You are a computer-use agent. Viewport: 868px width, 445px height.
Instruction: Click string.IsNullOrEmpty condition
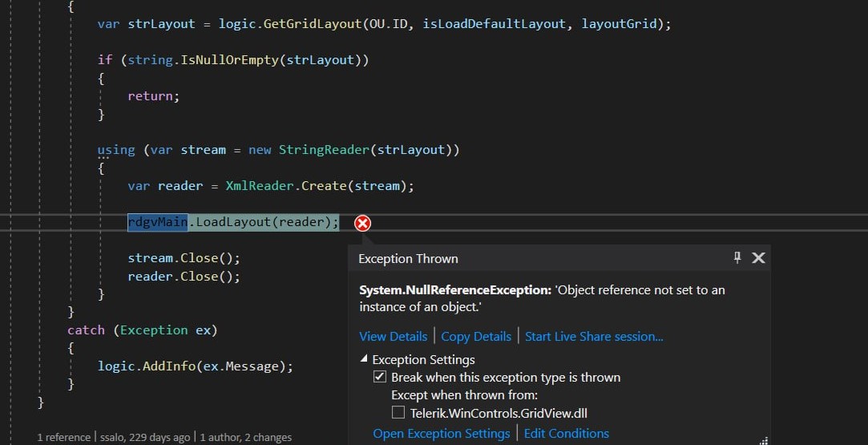[x=240, y=60]
